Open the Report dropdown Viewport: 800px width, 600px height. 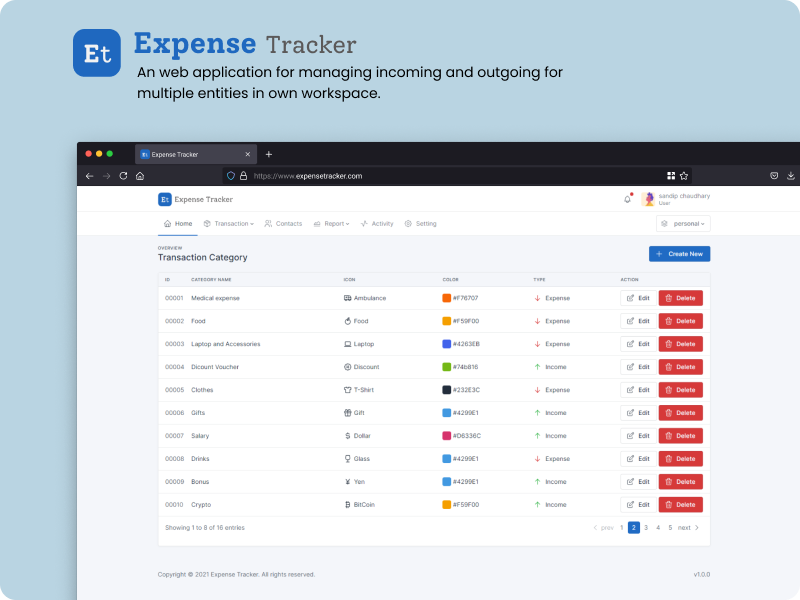[333, 223]
